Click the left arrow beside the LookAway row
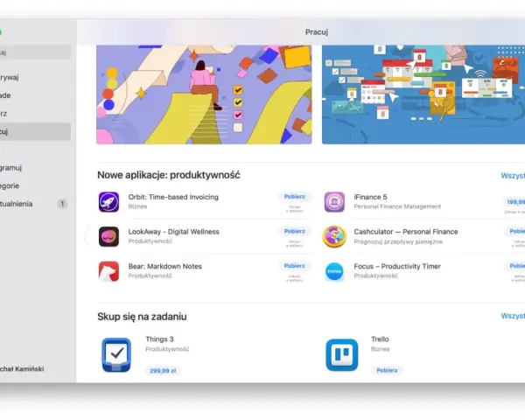The image size is (525, 420). (87, 237)
